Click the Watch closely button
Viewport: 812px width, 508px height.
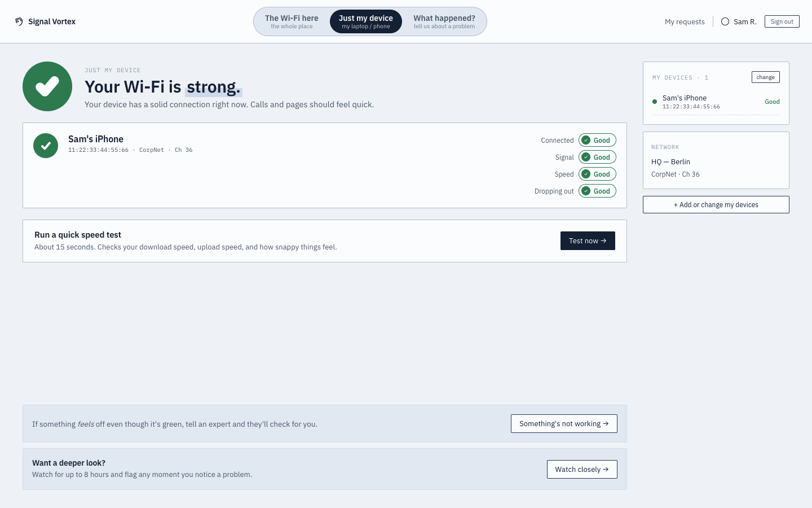[x=582, y=469]
